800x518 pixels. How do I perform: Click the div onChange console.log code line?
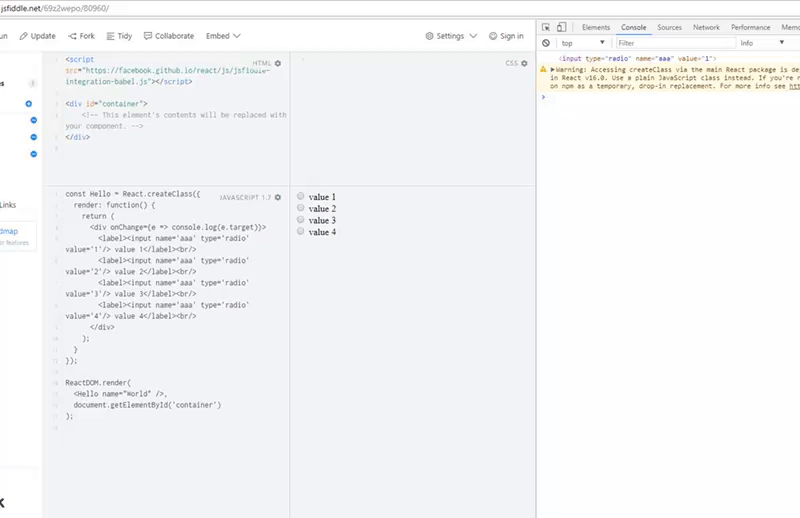[178, 227]
